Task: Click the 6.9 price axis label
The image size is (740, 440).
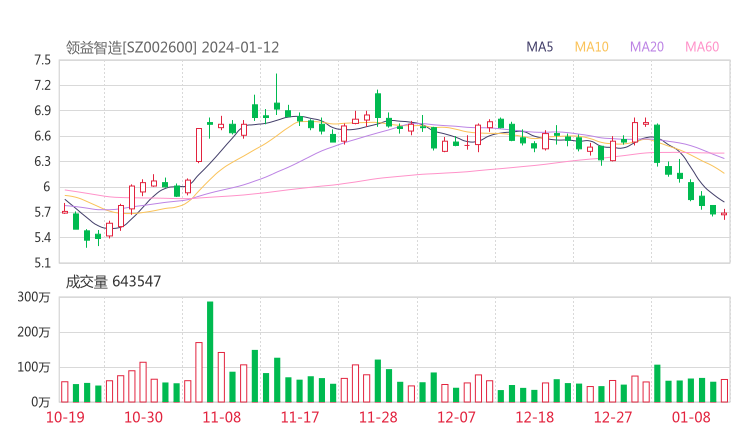Action: point(42,111)
